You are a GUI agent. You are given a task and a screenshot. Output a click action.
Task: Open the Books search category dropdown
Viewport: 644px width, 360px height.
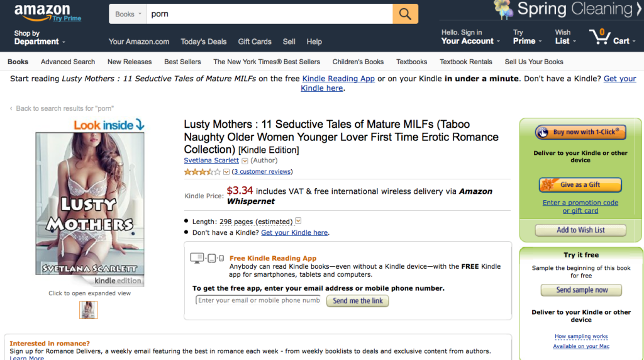(128, 14)
